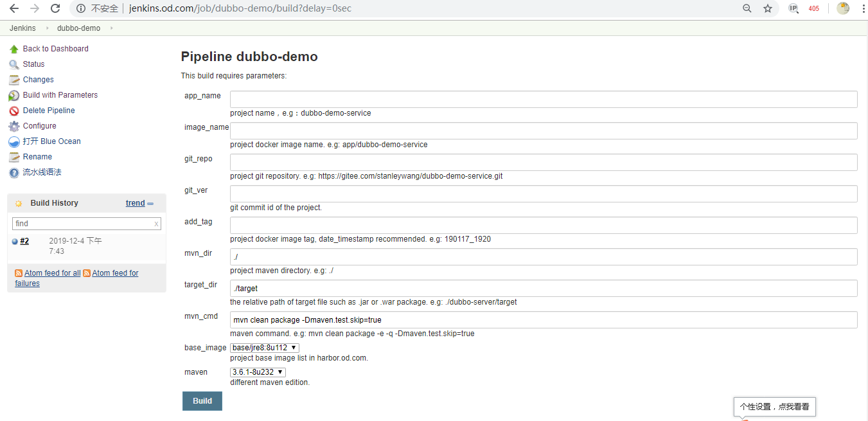Screen dimensions: 868x421
Task: Expand the chevron menu after dubbo-demo breadcrumb
Action: (111, 28)
